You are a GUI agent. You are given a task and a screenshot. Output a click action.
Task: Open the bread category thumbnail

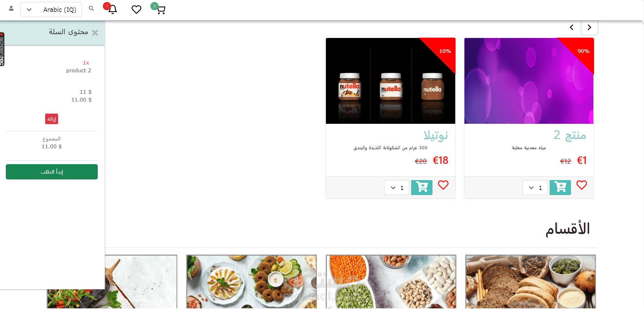click(531, 282)
